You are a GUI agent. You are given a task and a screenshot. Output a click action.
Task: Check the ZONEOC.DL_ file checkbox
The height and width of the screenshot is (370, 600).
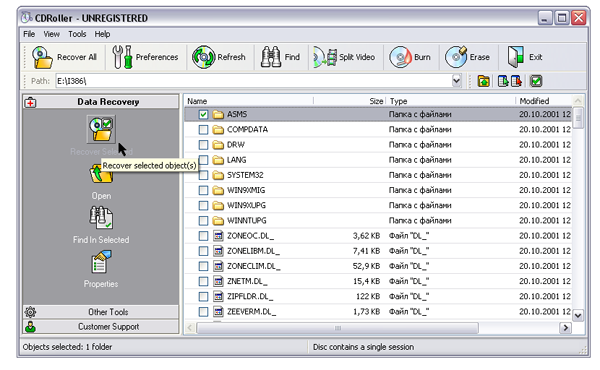[203, 236]
